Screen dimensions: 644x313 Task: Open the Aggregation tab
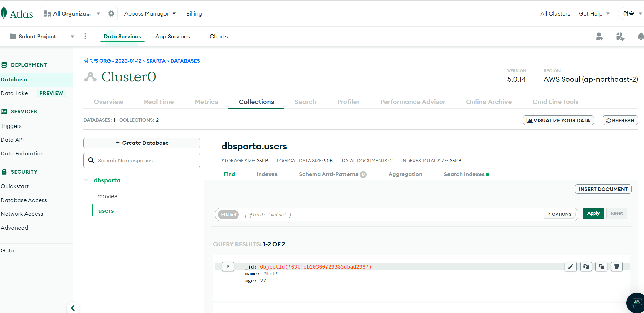click(405, 174)
